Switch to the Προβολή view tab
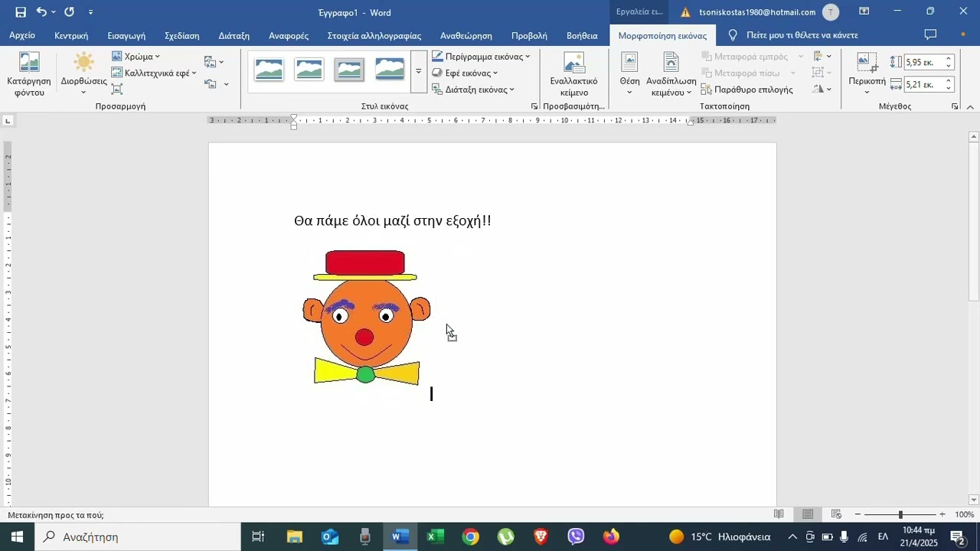This screenshot has height=551, width=980. click(x=529, y=35)
